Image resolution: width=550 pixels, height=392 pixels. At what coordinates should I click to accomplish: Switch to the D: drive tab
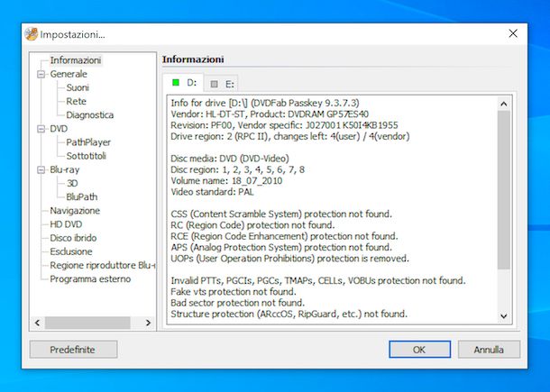(x=183, y=83)
